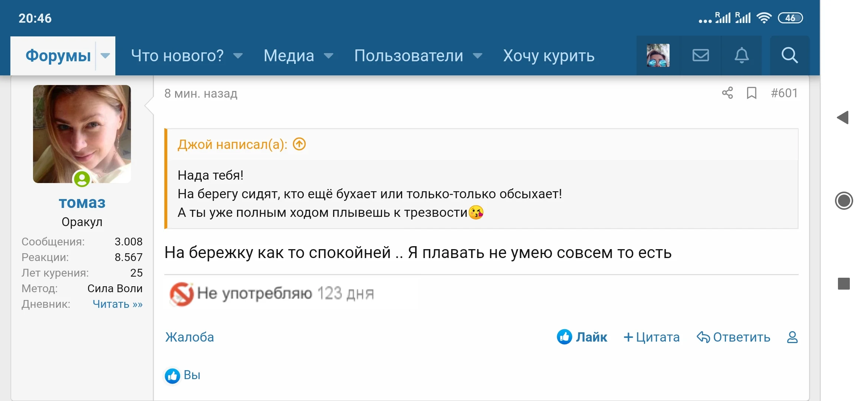The width and height of the screenshot is (868, 401).
Task: Click the arrow icon next to Джой написал(а)
Action: pos(299,144)
